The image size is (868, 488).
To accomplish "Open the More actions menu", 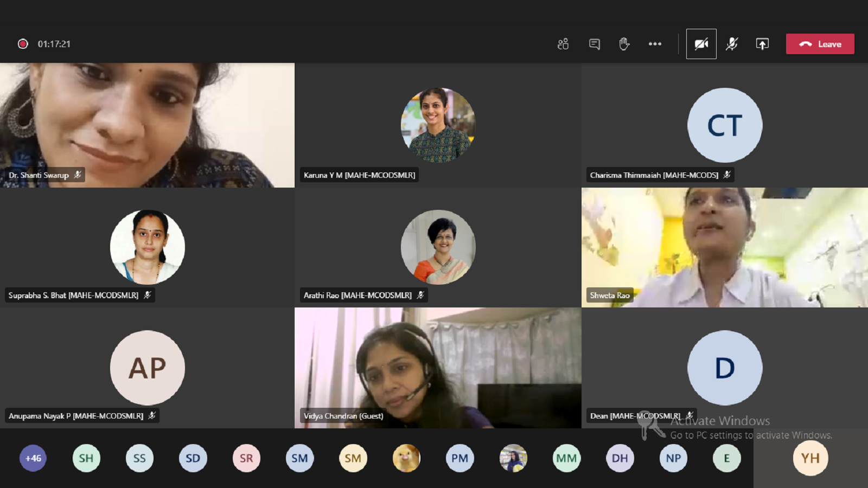I will coord(655,44).
